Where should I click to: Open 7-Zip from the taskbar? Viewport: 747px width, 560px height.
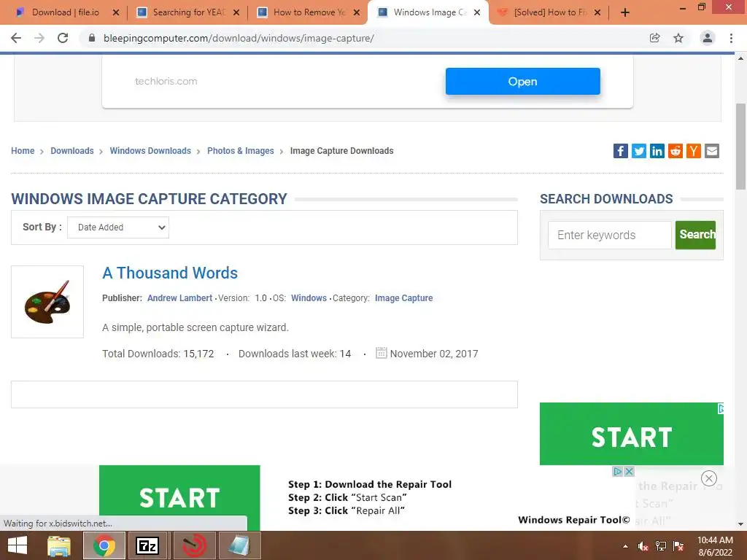click(146, 545)
